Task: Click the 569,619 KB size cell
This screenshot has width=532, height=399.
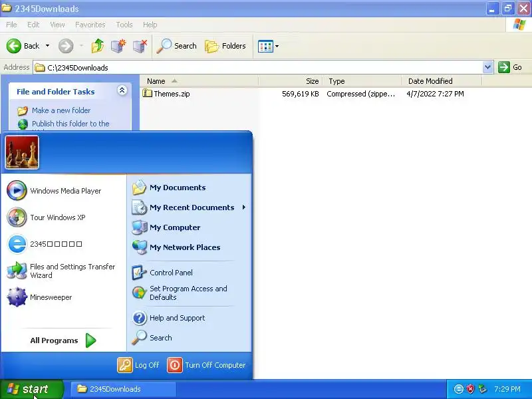Action: coord(301,94)
